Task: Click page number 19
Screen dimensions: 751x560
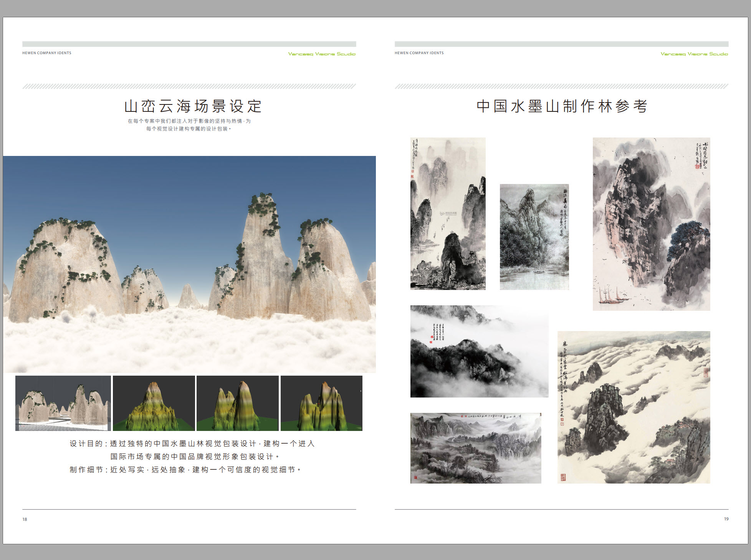Action: (x=726, y=519)
